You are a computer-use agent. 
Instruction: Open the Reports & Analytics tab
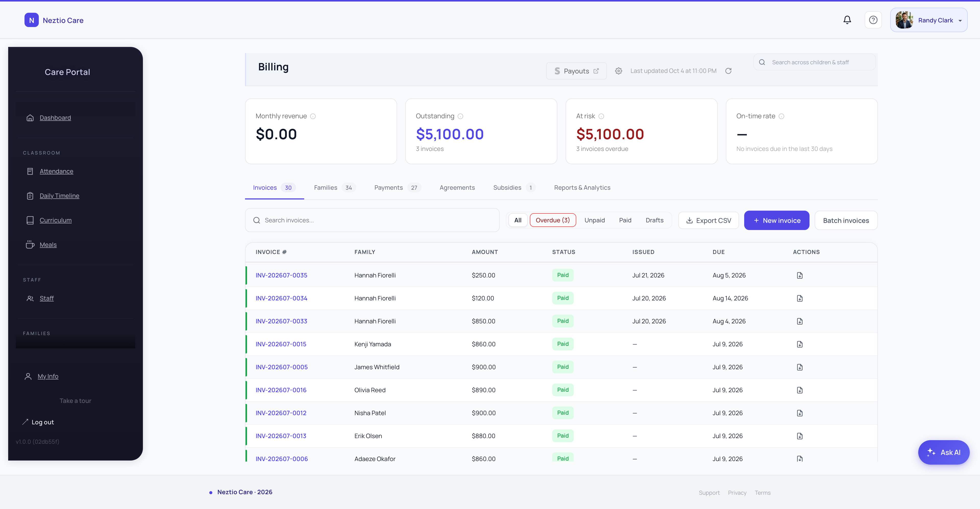tap(582, 188)
